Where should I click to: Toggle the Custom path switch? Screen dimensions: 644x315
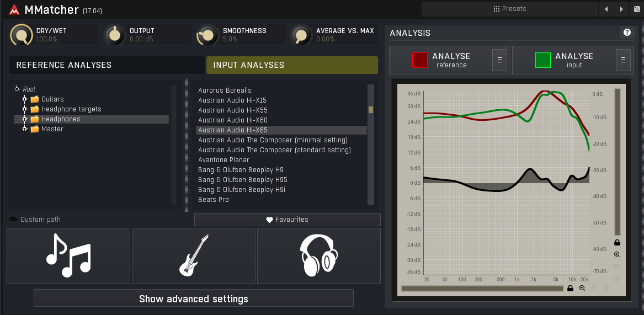click(13, 220)
